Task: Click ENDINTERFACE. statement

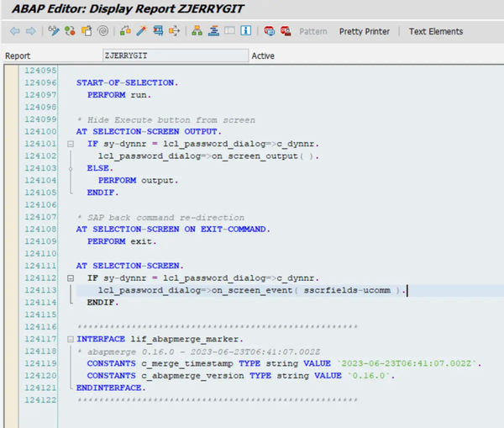Action: coord(111,388)
